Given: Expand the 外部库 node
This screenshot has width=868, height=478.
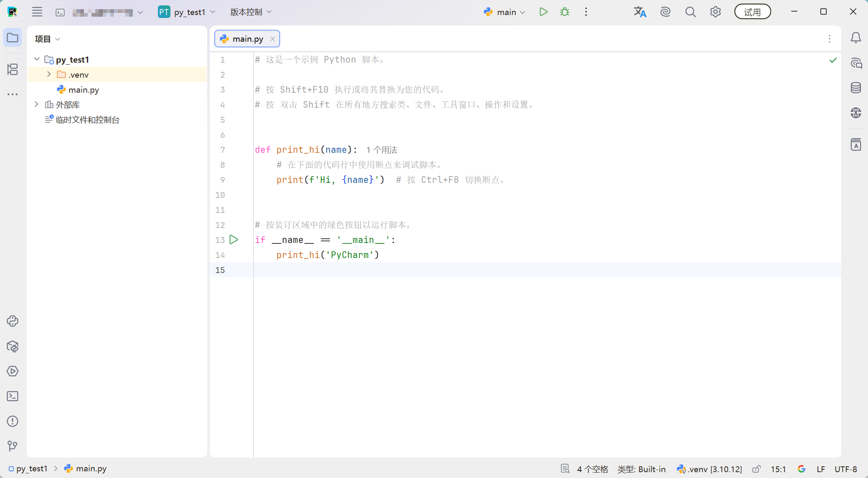Looking at the screenshot, I should point(36,104).
